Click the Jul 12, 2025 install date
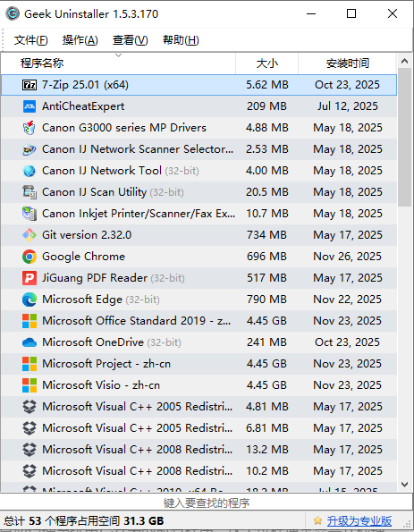Image resolution: width=414 pixels, height=532 pixels. (348, 106)
